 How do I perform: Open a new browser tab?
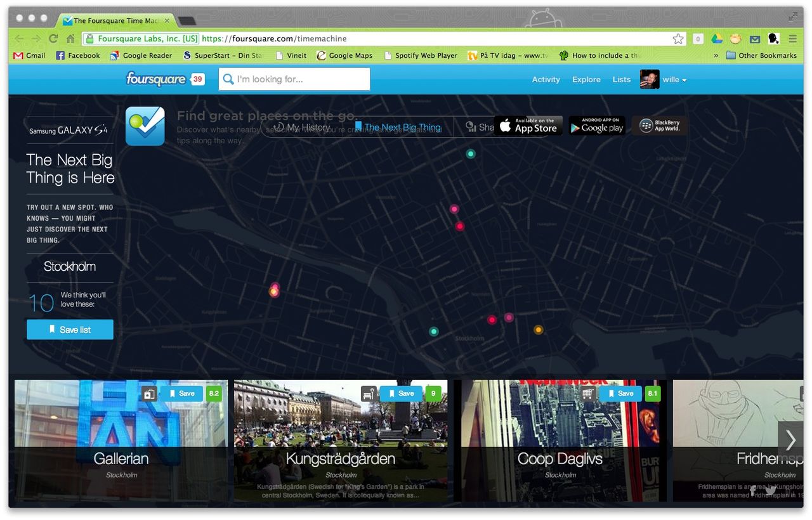click(187, 21)
